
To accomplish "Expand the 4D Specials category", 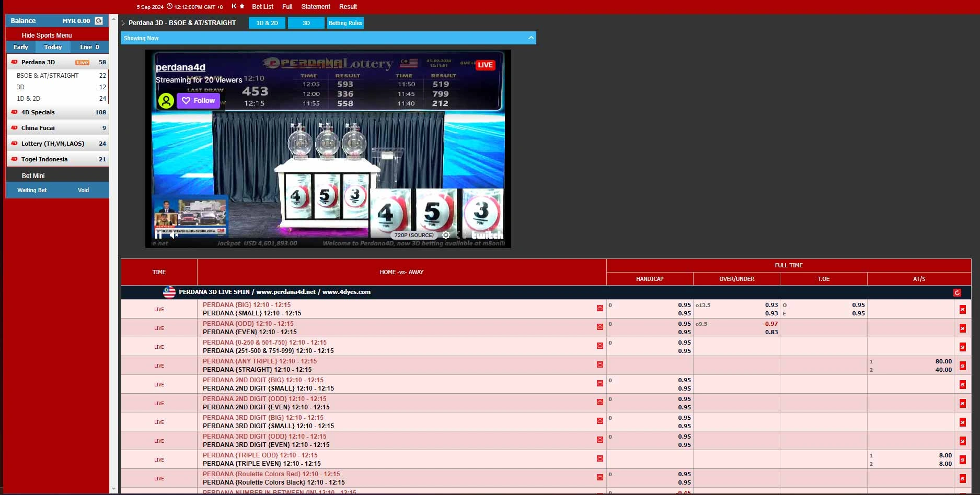I will (38, 112).
